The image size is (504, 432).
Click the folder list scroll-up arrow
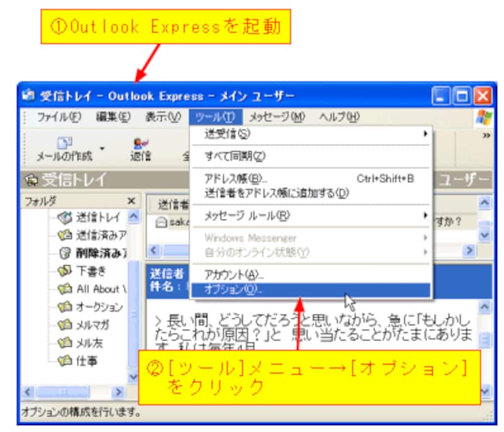coord(134,216)
